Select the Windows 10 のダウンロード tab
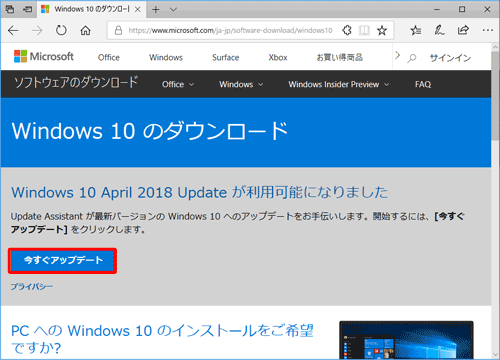Image resolution: width=500 pixels, height=360 pixels. [91, 10]
